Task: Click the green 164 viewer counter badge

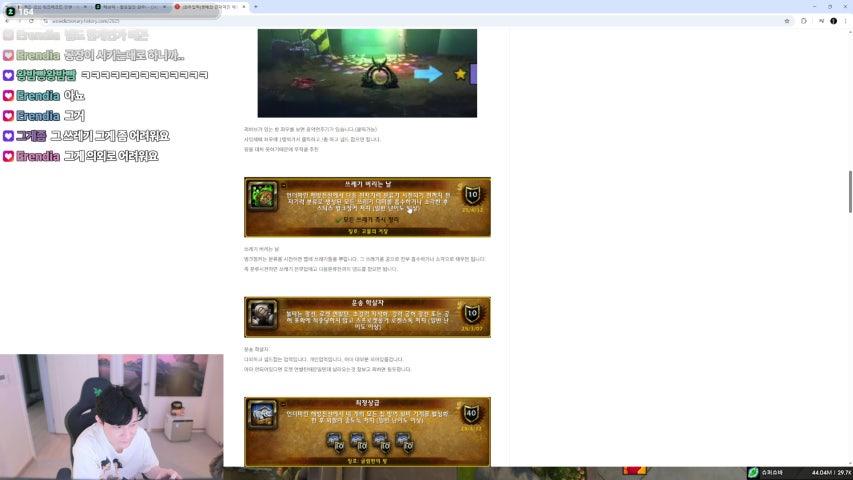Action: (x=20, y=11)
